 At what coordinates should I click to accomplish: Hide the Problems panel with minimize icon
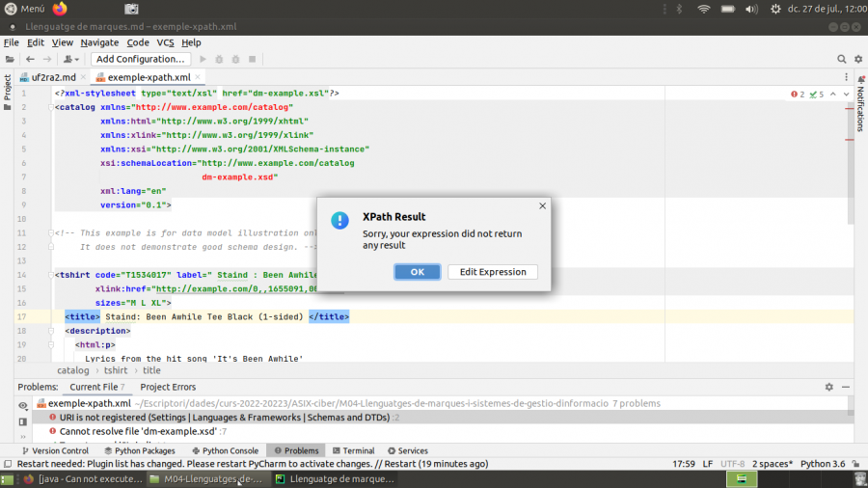[846, 388]
